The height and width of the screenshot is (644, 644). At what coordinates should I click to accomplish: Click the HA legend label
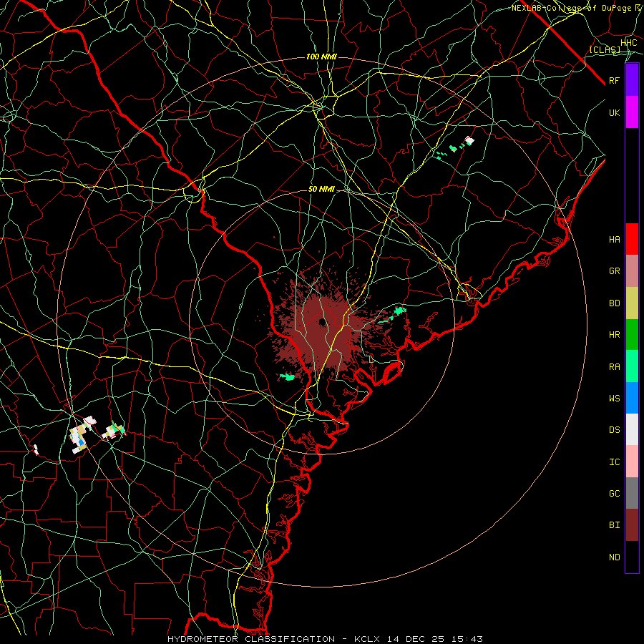[614, 239]
